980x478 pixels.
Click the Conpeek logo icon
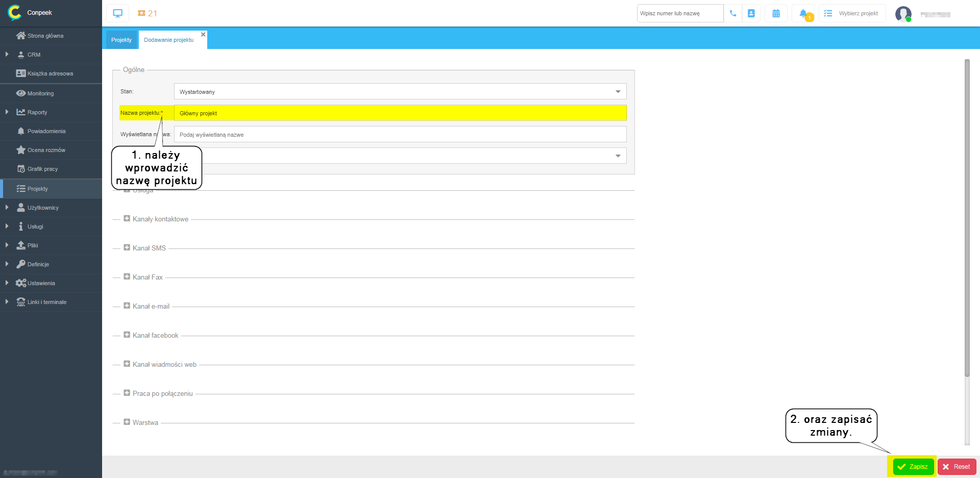(15, 13)
